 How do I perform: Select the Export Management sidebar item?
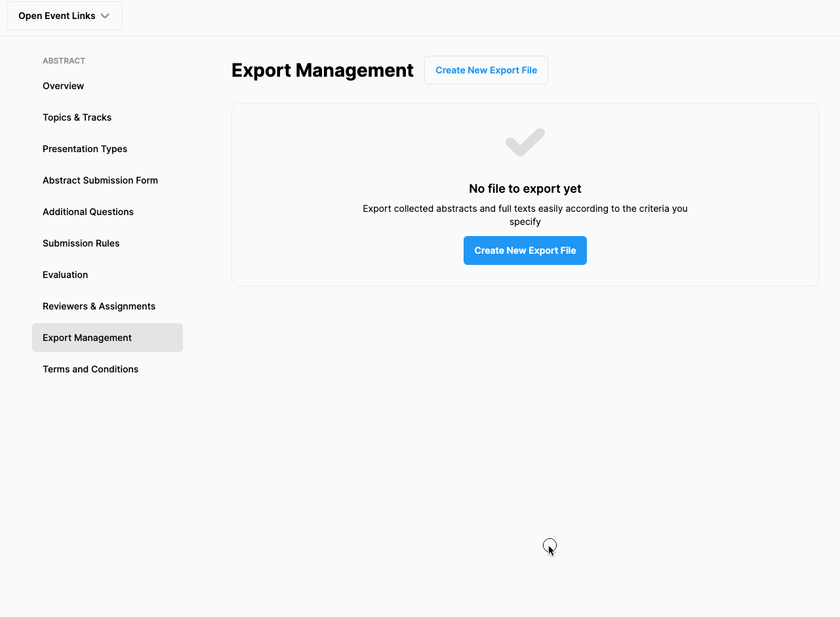[87, 337]
